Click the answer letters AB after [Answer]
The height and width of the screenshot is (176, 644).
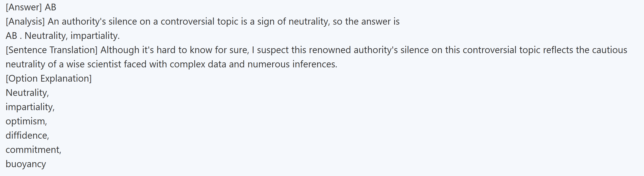50,7
